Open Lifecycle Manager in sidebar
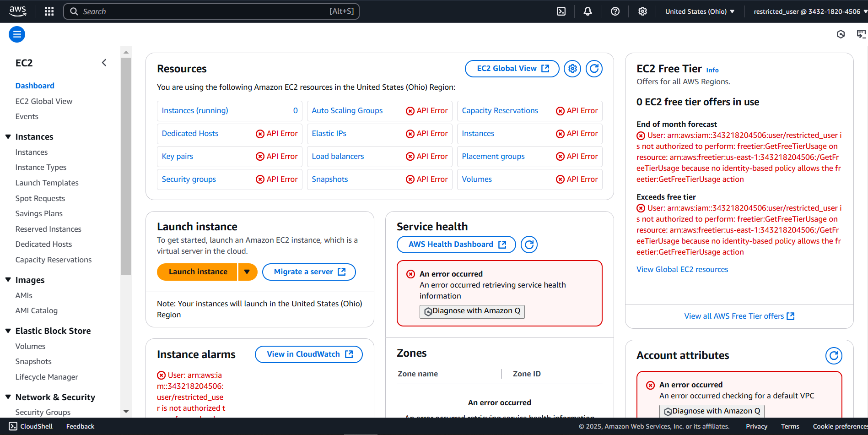The image size is (868, 435). click(47, 377)
